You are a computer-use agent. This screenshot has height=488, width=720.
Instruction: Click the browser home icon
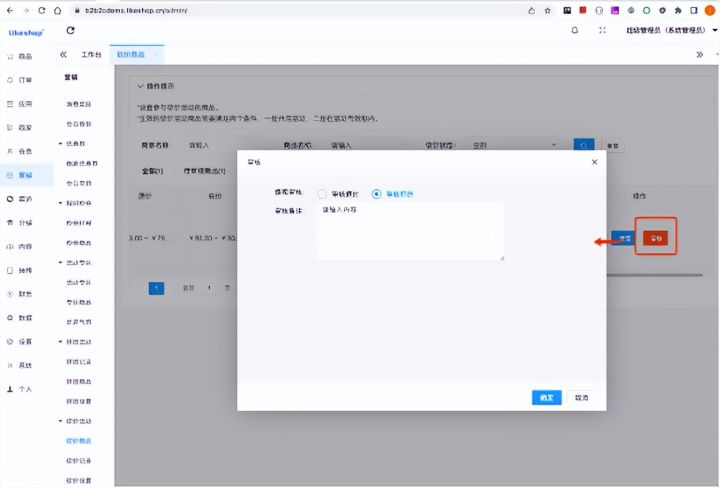point(57,10)
